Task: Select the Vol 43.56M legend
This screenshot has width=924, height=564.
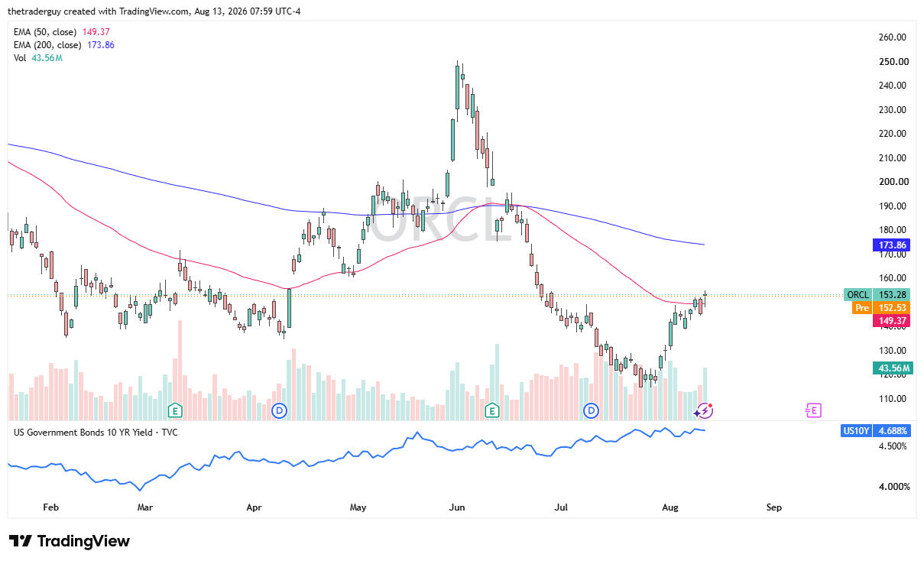Action: [x=38, y=58]
